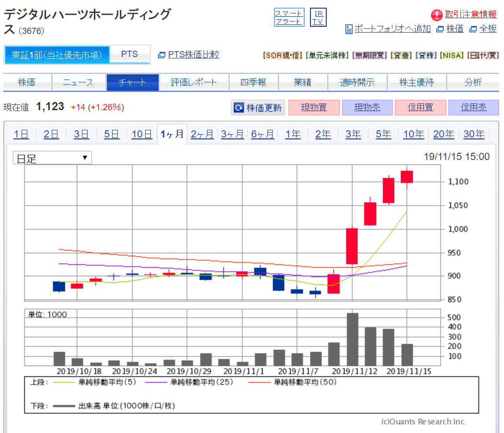The image size is (504, 433).
Task: Click the [無期限買] attribute label
Action: click(370, 55)
